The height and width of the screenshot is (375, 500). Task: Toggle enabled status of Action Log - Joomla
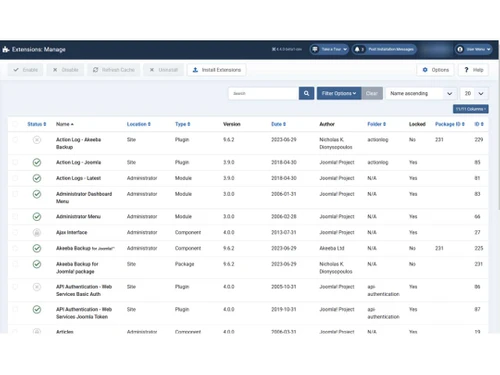point(37,162)
